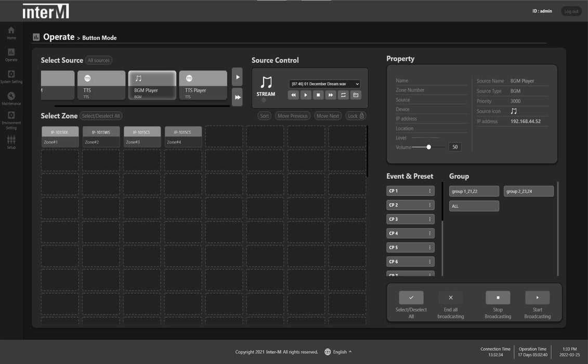588x364 pixels.
Task: Click Start Broadcasting play icon
Action: 537,298
